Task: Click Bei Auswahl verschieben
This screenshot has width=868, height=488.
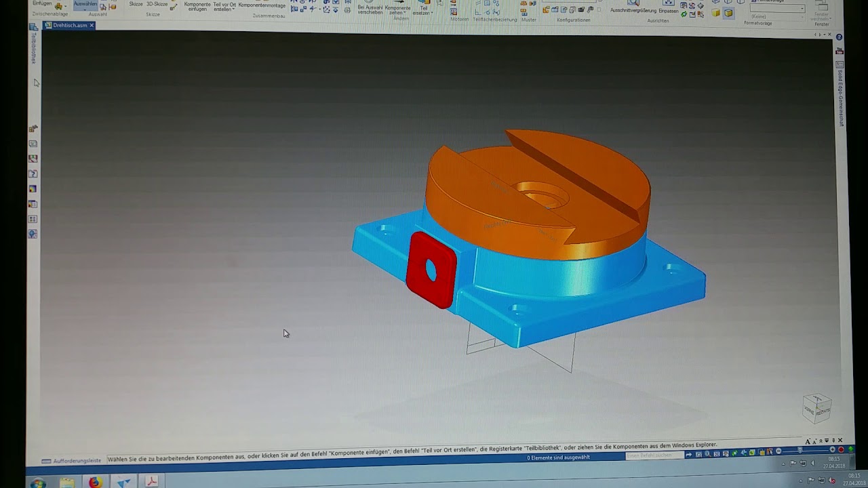Action: click(x=370, y=9)
